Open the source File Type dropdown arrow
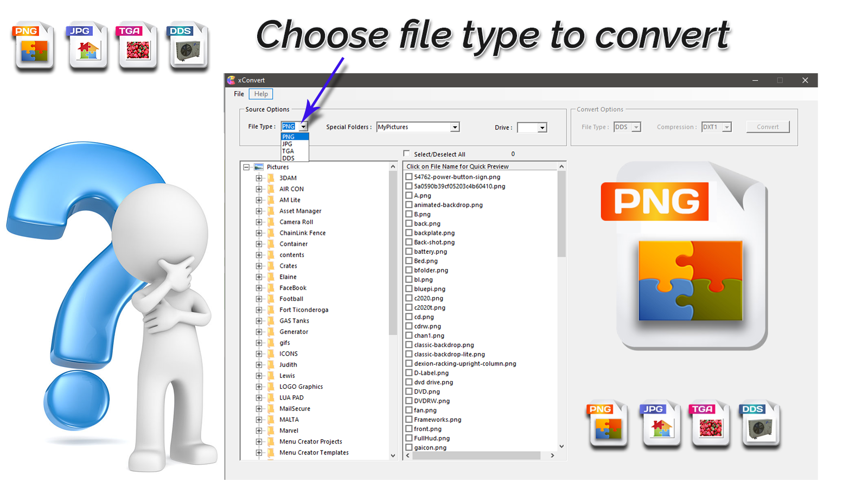This screenshot has width=868, height=488. tap(304, 126)
